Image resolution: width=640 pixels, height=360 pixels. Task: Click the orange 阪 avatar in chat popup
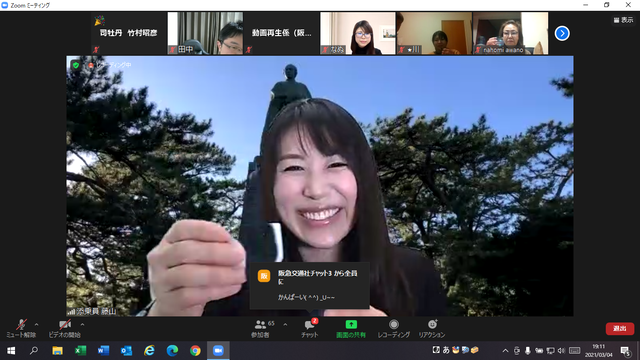click(x=264, y=276)
